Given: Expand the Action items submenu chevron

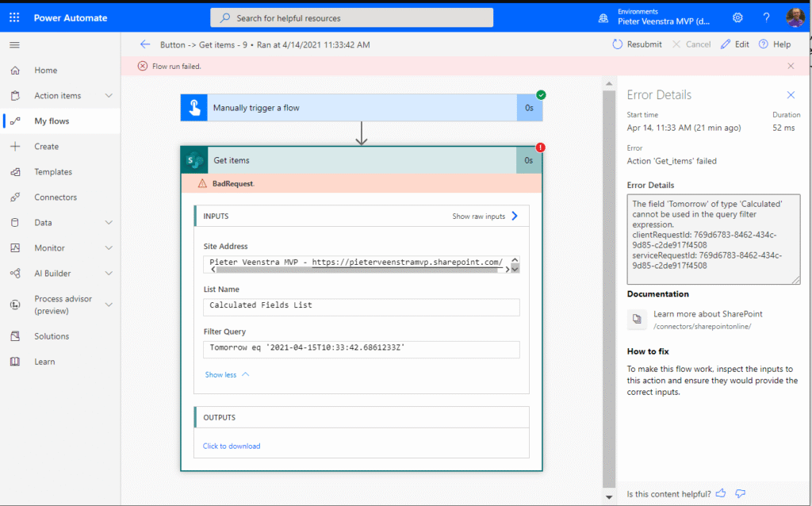Looking at the screenshot, I should click(x=109, y=95).
